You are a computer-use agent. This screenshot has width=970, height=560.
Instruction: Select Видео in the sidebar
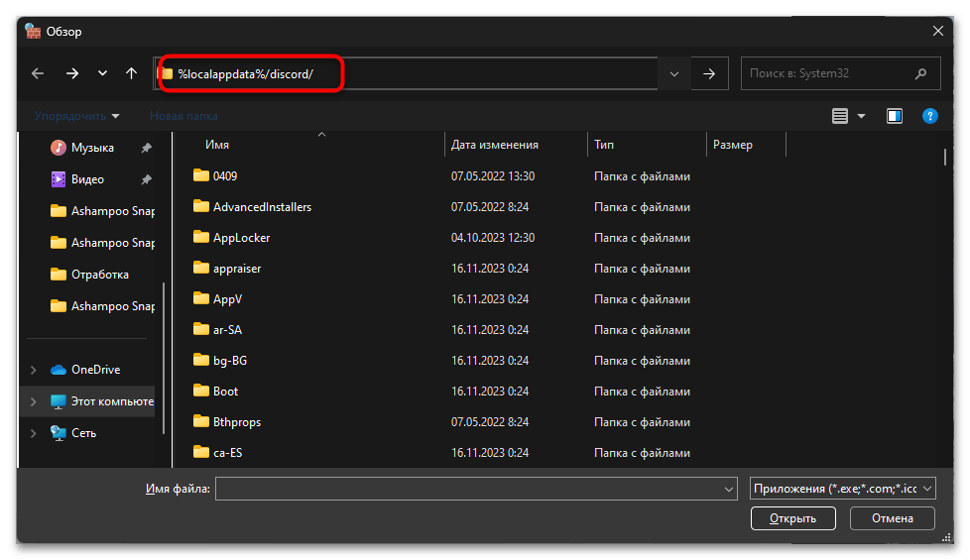tap(87, 179)
